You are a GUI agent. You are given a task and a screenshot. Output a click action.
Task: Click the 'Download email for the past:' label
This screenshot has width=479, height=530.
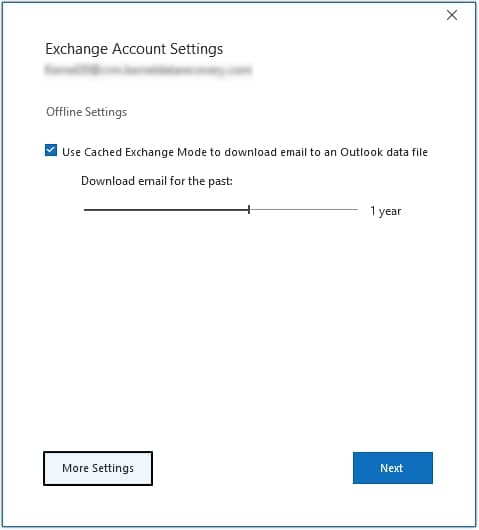(x=157, y=181)
